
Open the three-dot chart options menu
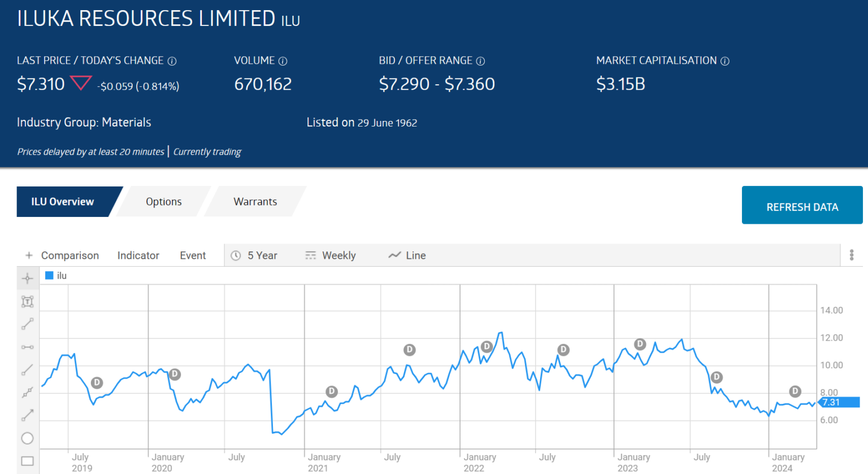pos(852,255)
